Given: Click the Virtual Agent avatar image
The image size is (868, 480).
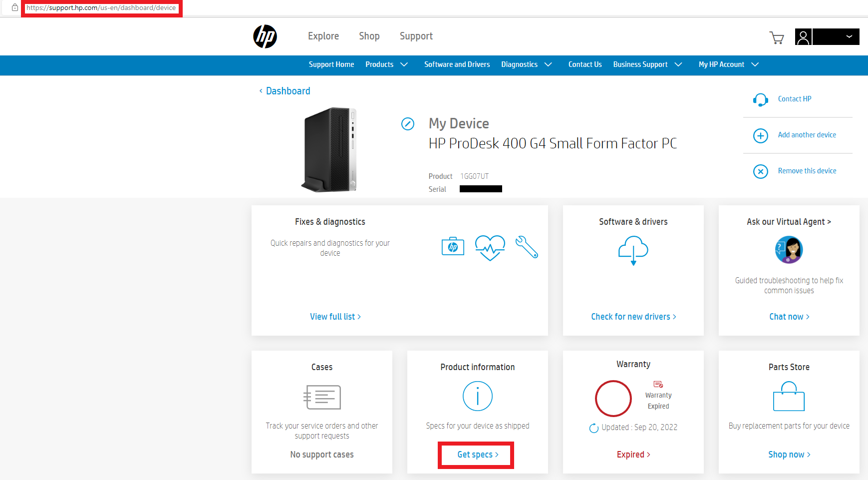Looking at the screenshot, I should (789, 250).
